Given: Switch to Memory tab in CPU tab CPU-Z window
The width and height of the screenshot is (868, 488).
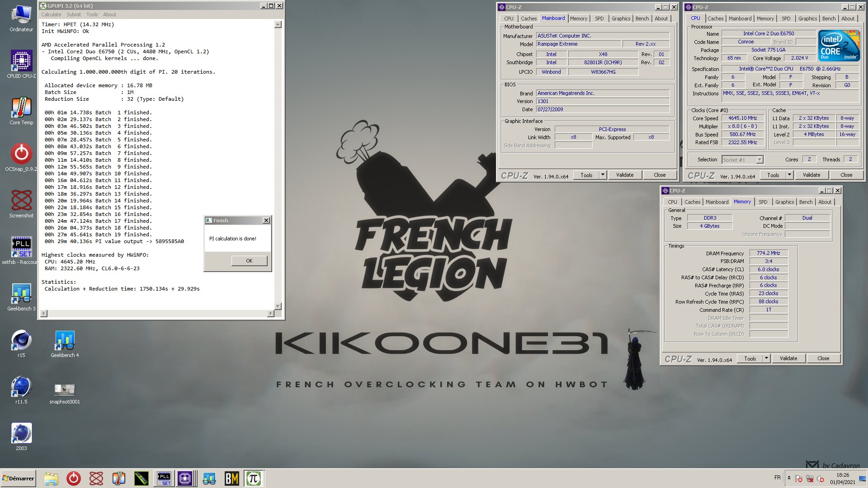Looking at the screenshot, I should tap(765, 19).
